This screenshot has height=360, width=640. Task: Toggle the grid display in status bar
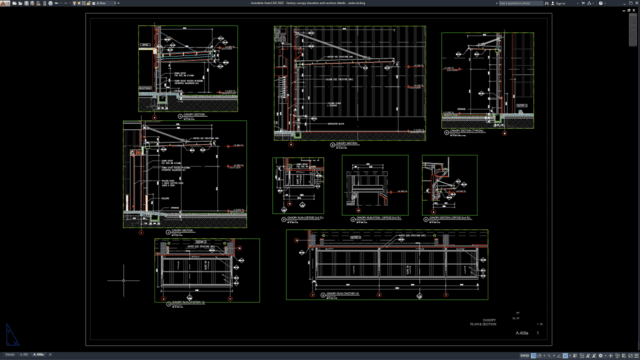(x=533, y=356)
